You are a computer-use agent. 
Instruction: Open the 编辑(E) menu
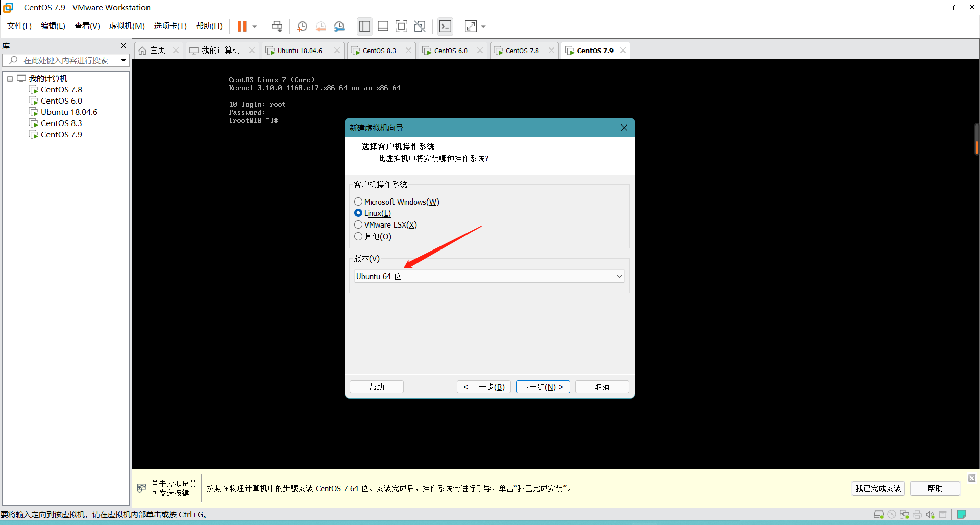[x=53, y=26]
